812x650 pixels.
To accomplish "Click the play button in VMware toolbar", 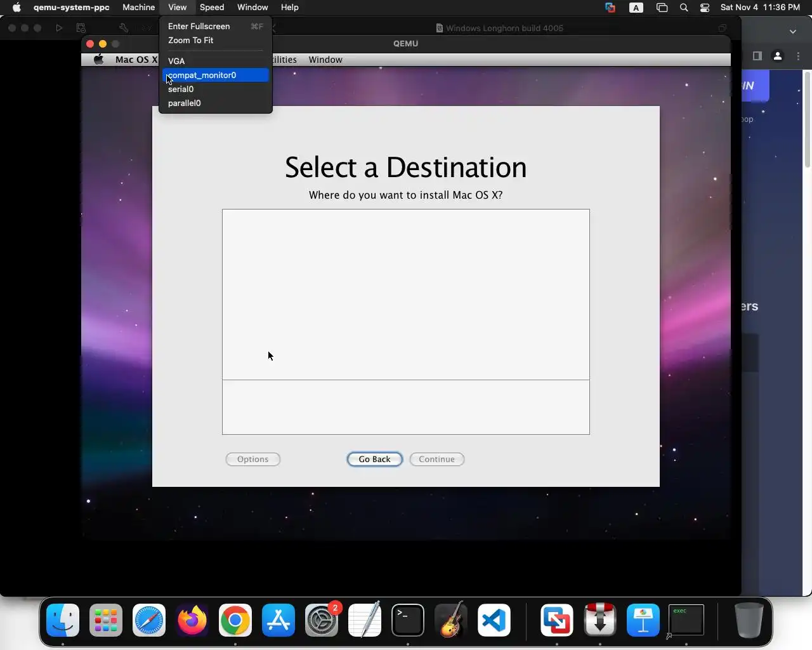I will [x=59, y=28].
